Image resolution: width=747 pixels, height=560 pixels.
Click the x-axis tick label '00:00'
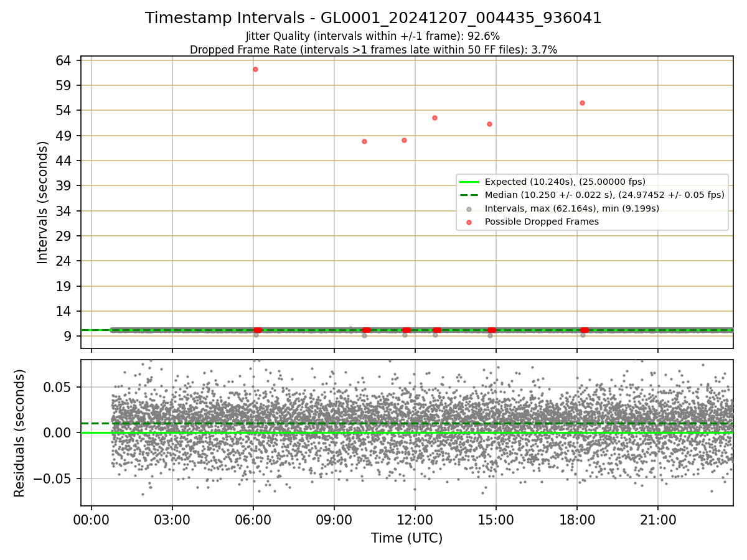[x=92, y=520]
